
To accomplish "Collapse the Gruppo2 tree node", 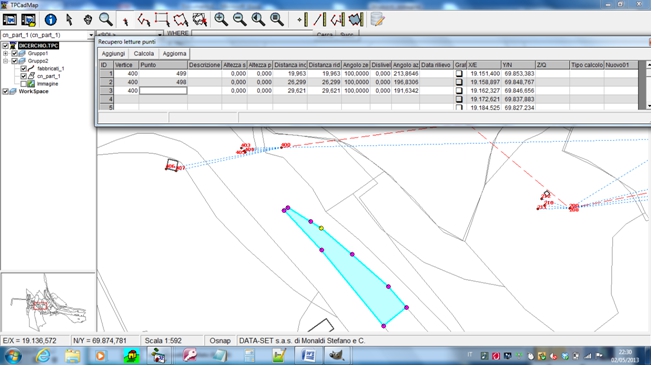I will click(5, 61).
